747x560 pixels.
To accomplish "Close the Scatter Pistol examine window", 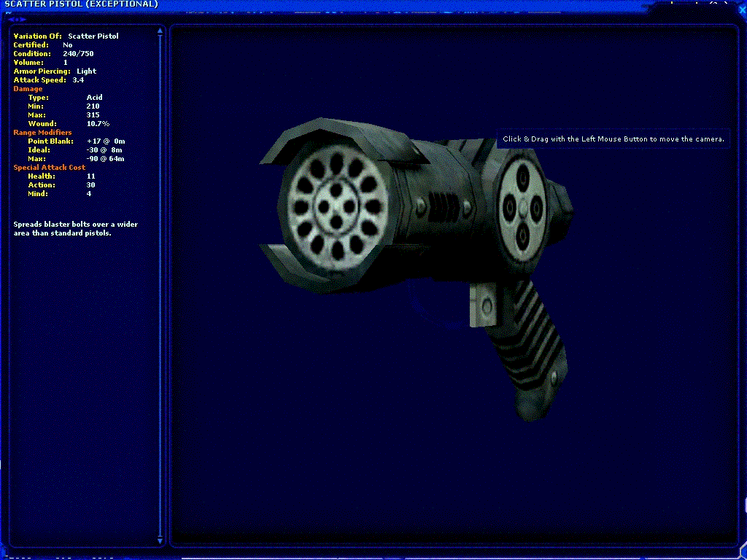I will [742, 9].
